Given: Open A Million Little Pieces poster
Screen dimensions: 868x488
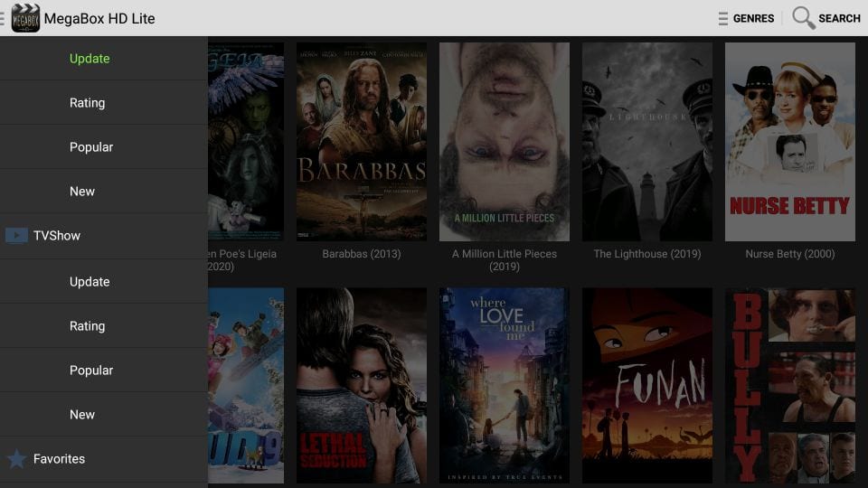Looking at the screenshot, I should (505, 142).
